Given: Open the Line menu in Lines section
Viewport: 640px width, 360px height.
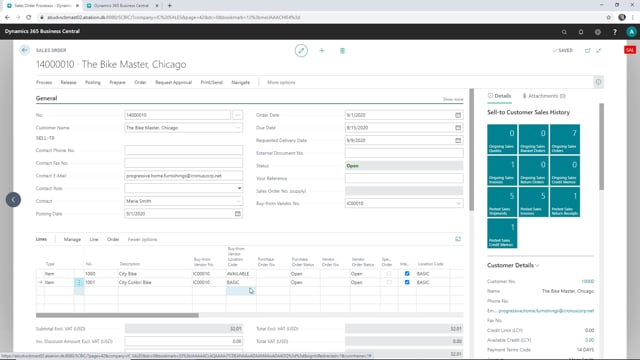Looking at the screenshot, I should [94, 239].
